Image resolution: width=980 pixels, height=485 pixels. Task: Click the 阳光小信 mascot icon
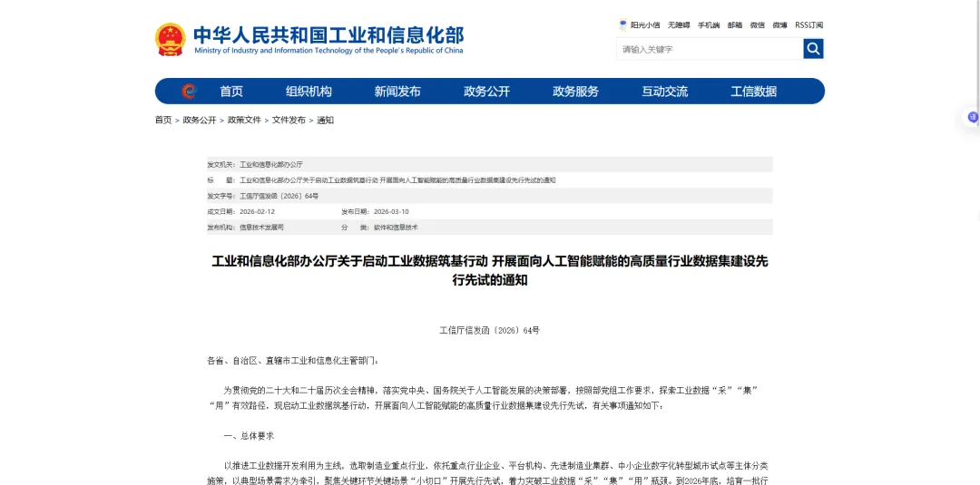(x=622, y=25)
